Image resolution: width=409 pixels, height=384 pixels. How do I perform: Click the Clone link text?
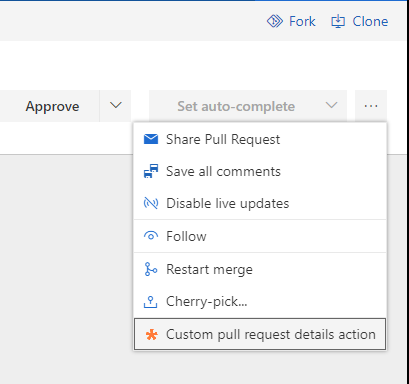tap(370, 21)
